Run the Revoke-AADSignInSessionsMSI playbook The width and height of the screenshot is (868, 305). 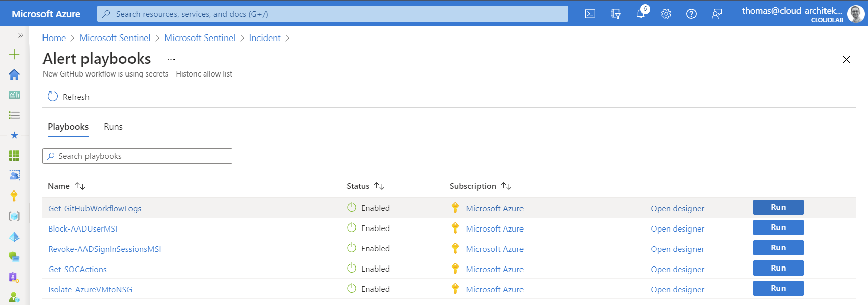[778, 248]
